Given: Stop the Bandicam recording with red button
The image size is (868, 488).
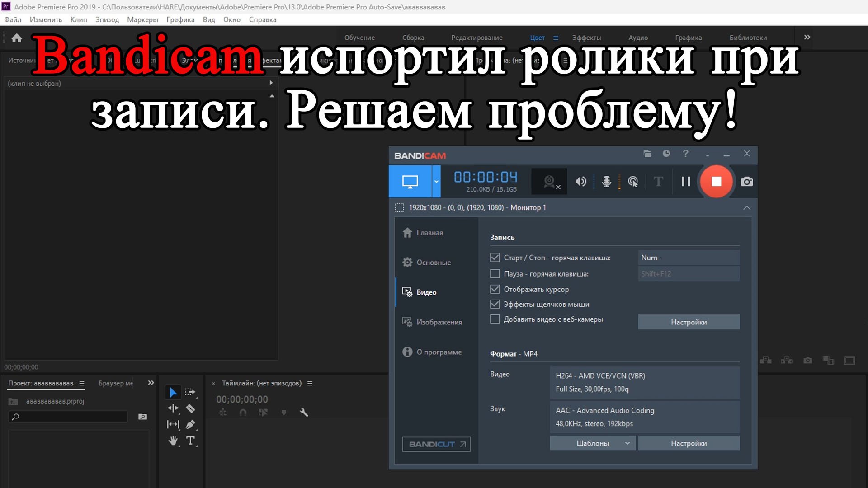Looking at the screenshot, I should 716,182.
